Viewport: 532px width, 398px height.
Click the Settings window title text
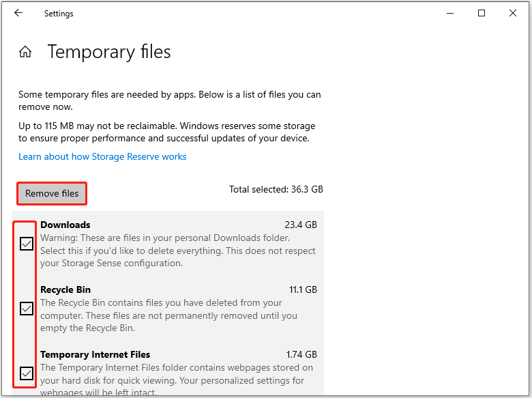click(59, 13)
